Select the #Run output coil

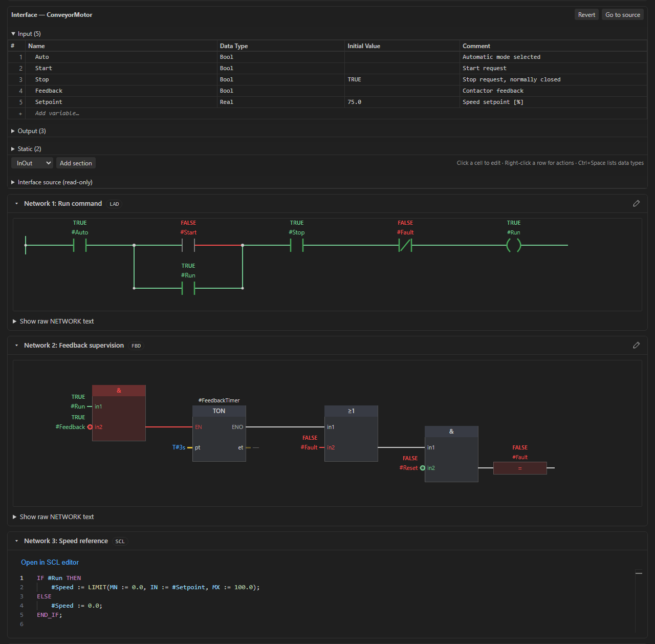pyautogui.click(x=514, y=245)
